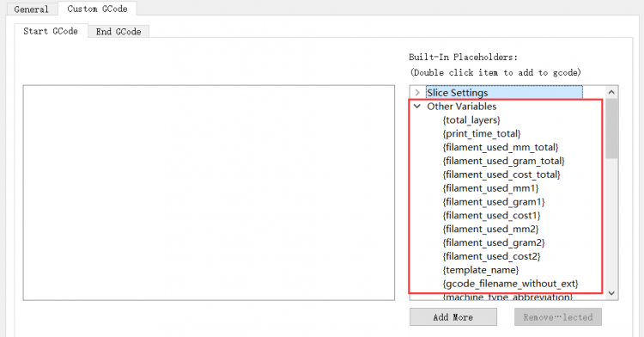The height and width of the screenshot is (337, 644).
Task: Select the Start GCode tab
Action: (x=51, y=31)
